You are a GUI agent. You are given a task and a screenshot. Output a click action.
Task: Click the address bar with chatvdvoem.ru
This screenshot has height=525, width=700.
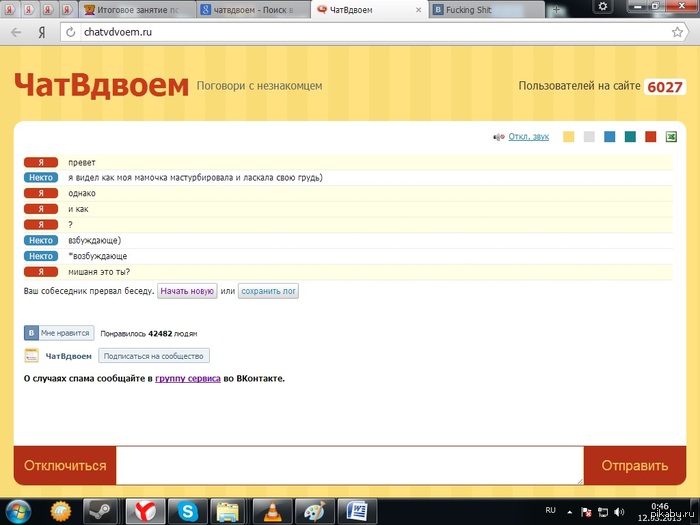(x=375, y=32)
